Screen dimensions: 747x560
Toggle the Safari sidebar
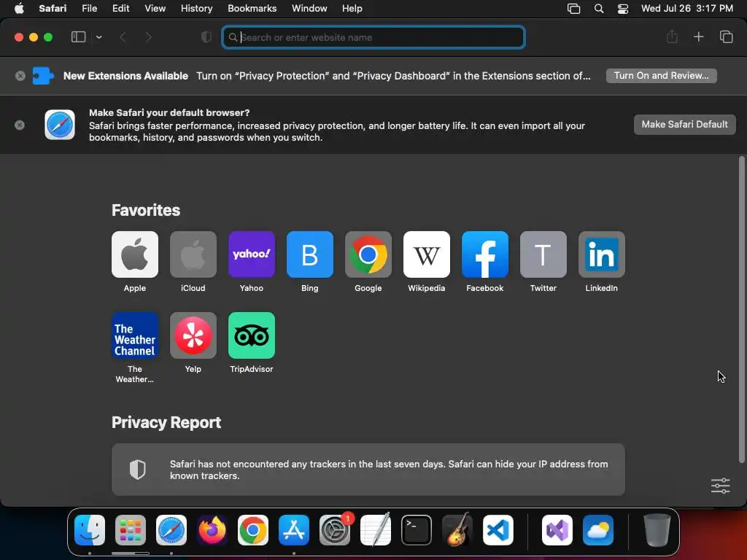tap(78, 36)
